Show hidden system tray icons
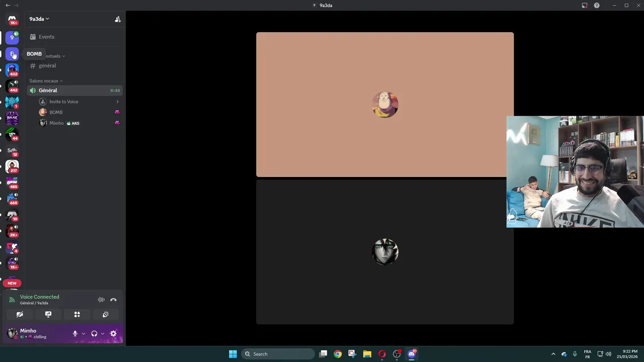The width and height of the screenshot is (644, 362). [553, 354]
